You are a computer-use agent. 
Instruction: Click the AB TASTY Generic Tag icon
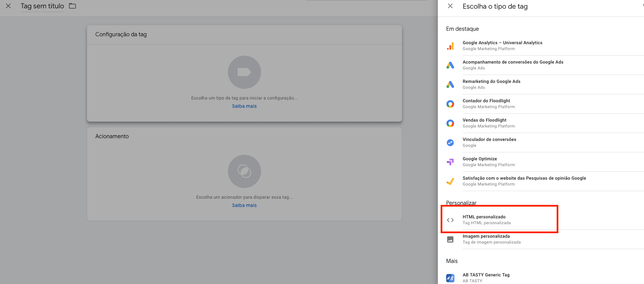(450, 278)
